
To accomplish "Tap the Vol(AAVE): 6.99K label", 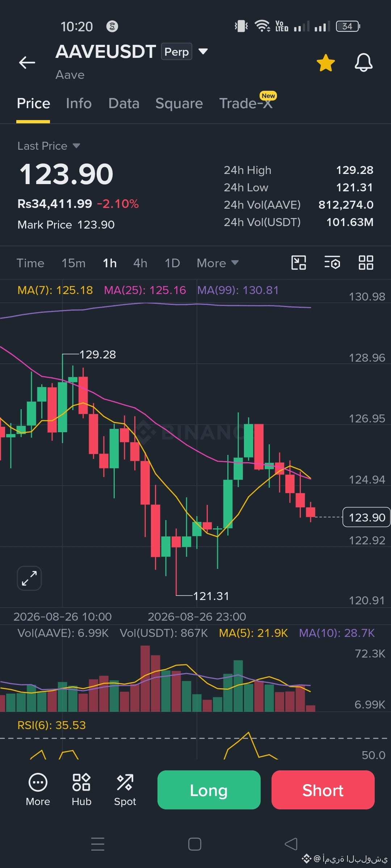I will (63, 633).
